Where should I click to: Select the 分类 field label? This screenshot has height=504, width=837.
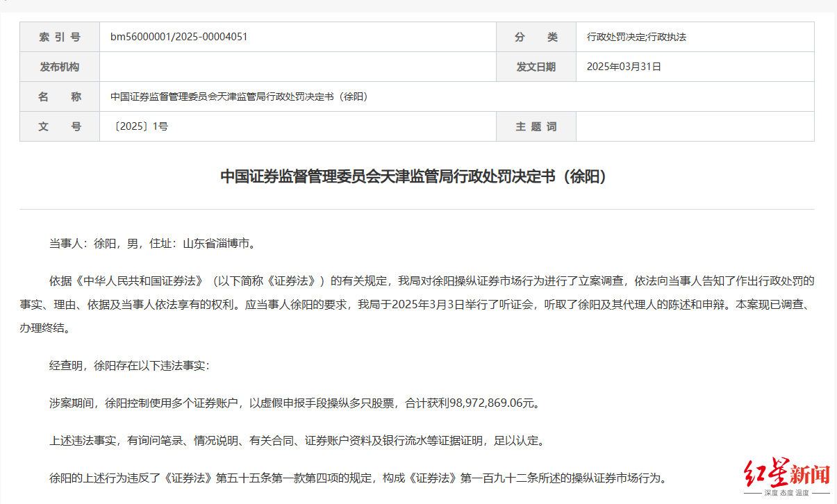(x=536, y=36)
